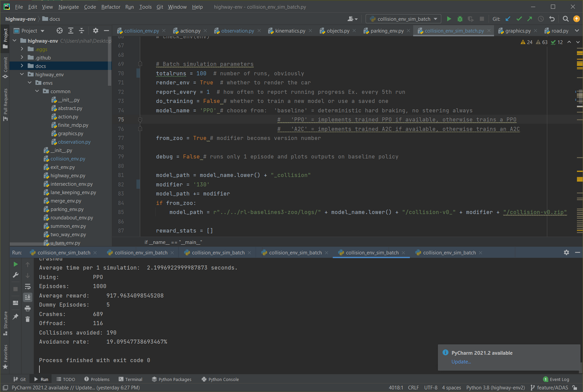Toggle soft-wrap in the Run console
Image resolution: width=583 pixels, height=392 pixels.
(x=28, y=286)
